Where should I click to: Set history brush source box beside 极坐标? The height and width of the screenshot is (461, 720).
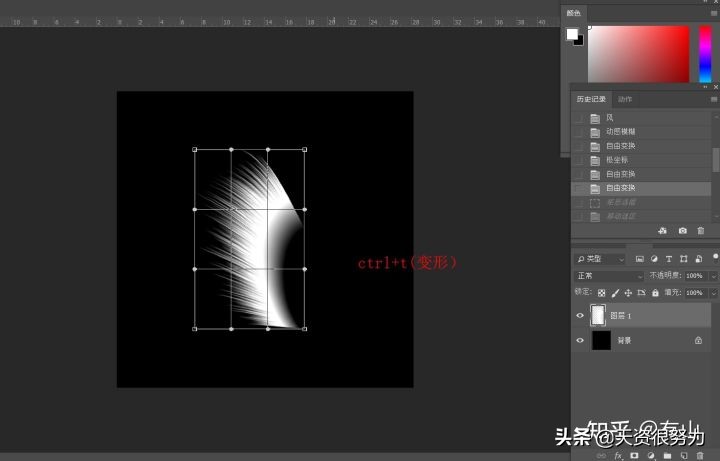click(x=579, y=160)
